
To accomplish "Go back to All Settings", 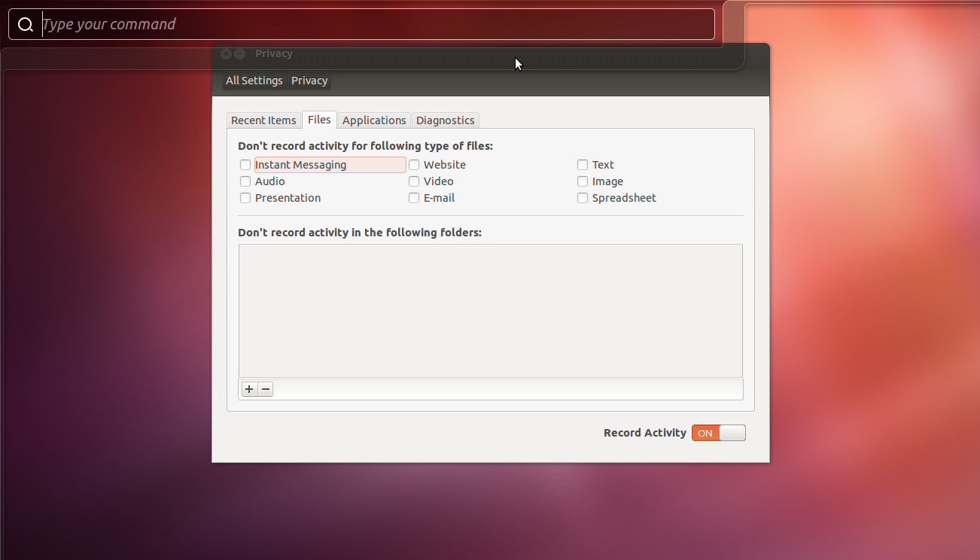I will tap(254, 81).
